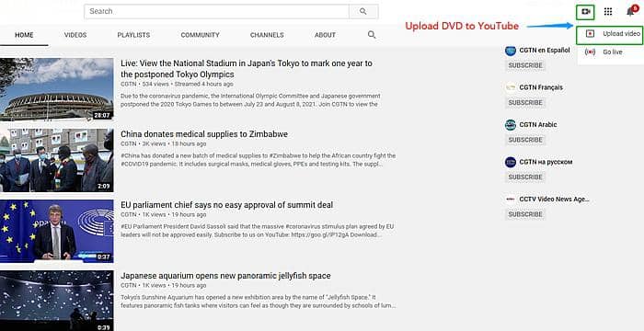Click the 'CCTV Video News Age...' channel name

tap(554, 200)
